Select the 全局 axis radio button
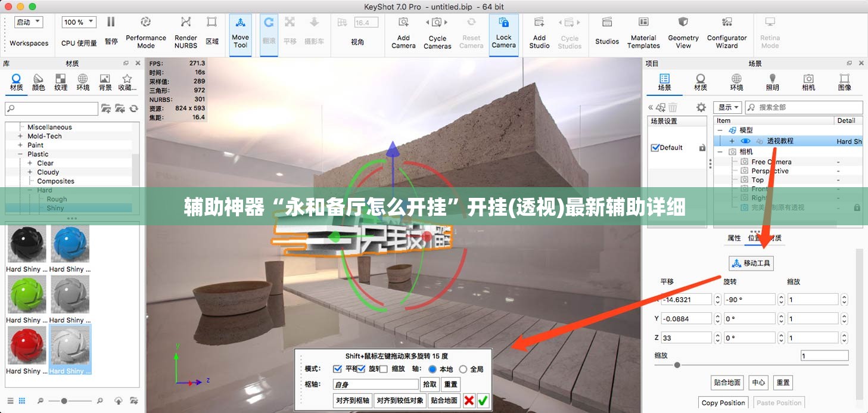The height and width of the screenshot is (413, 868). pyautogui.click(x=463, y=369)
